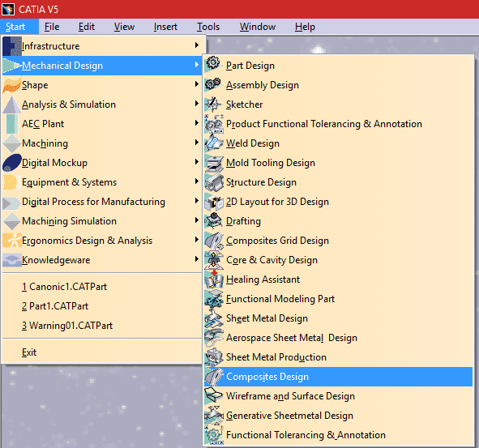The height and width of the screenshot is (448, 479).
Task: Expand the Knowledgeware submenu arrow
Action: point(196,259)
